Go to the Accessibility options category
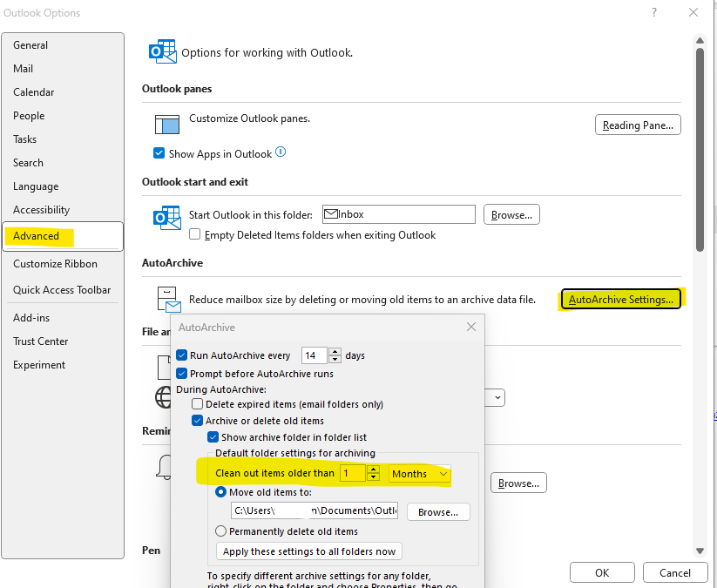Viewport: 717px width, 588px height. click(x=63, y=210)
